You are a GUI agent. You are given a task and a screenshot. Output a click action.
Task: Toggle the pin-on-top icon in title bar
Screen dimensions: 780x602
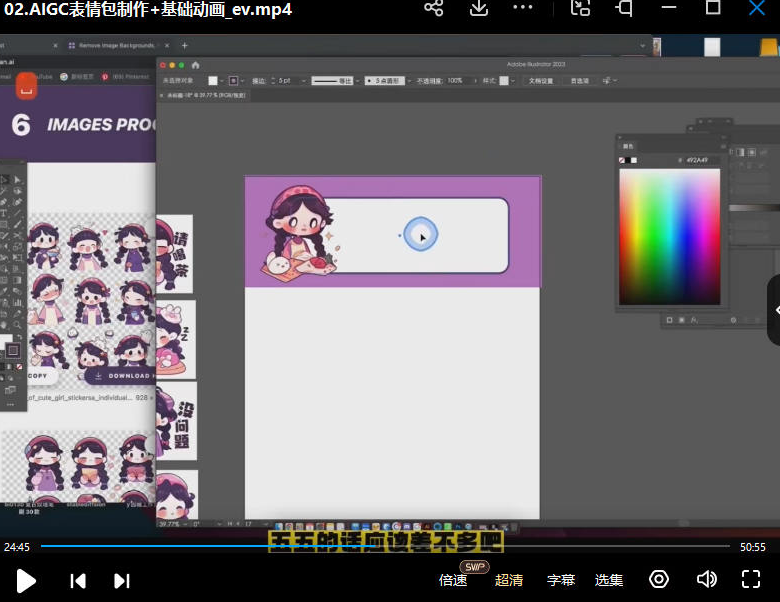point(625,9)
